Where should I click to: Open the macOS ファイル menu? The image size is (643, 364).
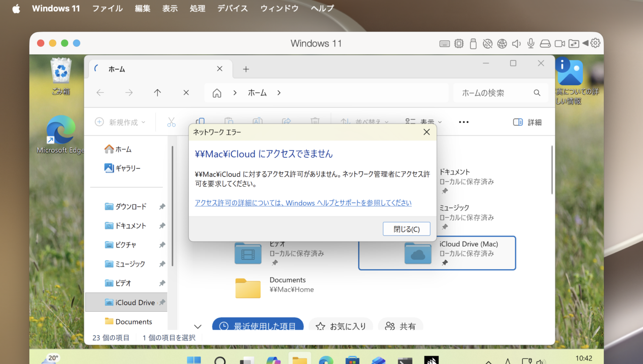[x=108, y=9]
